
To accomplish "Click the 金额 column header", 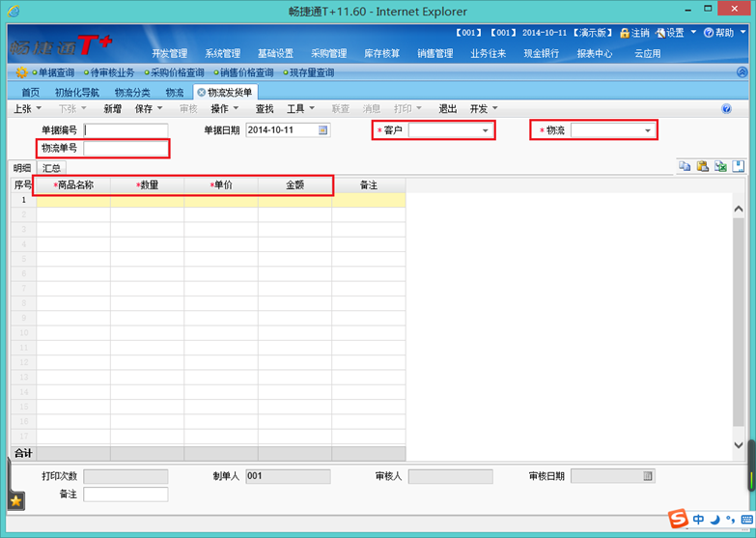I will (294, 185).
